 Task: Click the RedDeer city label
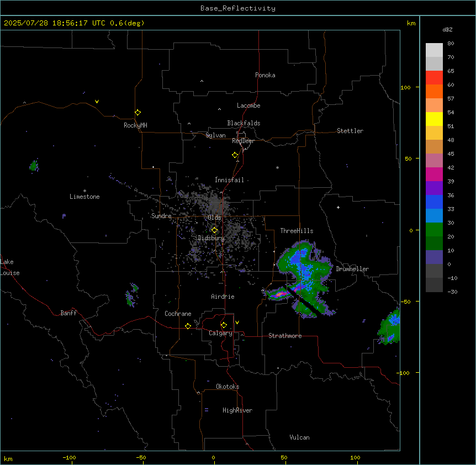tap(243, 141)
